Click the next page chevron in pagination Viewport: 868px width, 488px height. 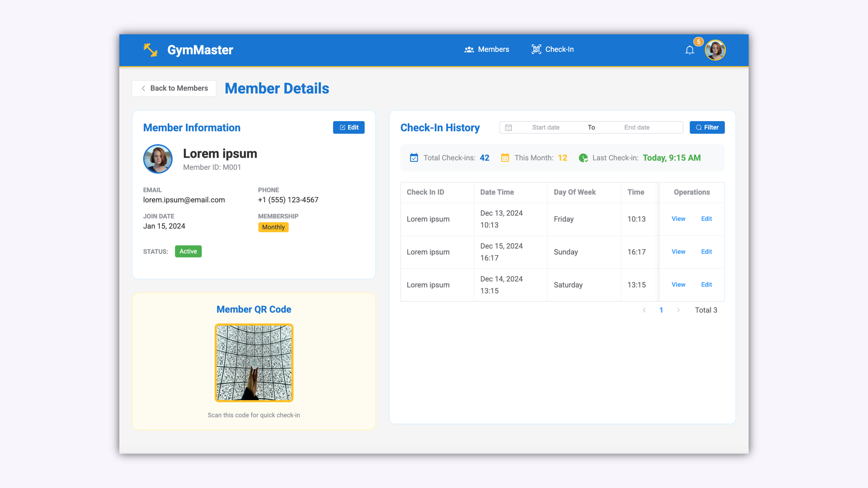click(678, 310)
